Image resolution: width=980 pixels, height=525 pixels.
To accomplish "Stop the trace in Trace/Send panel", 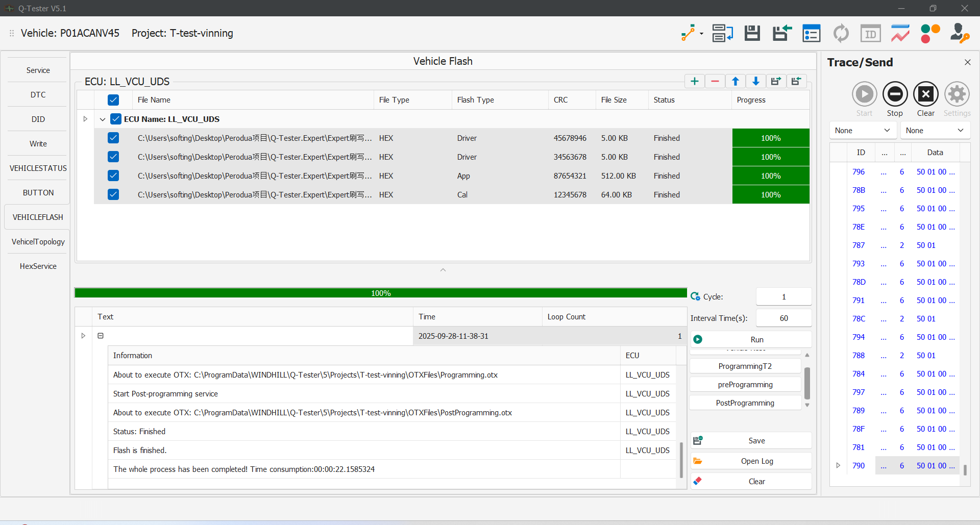I will tap(895, 94).
